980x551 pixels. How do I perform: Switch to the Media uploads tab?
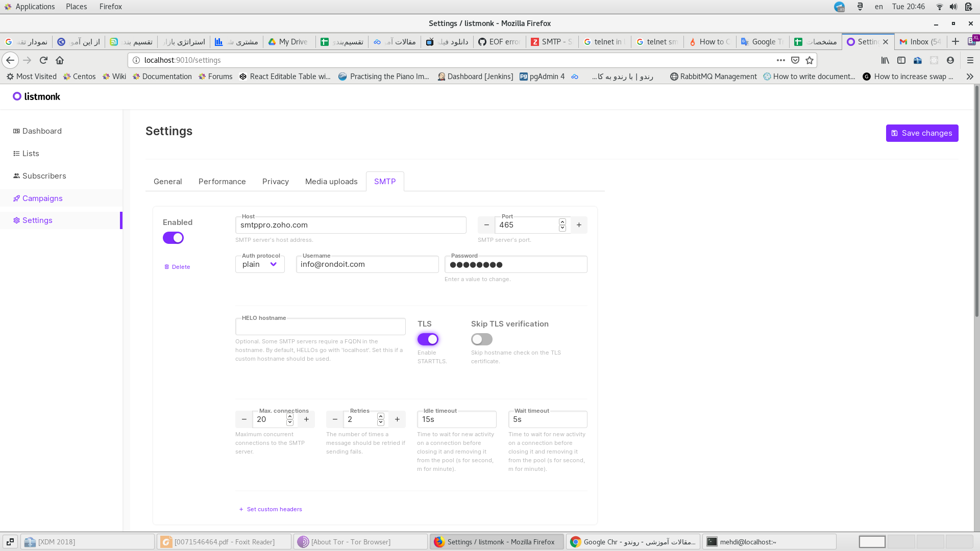331,181
